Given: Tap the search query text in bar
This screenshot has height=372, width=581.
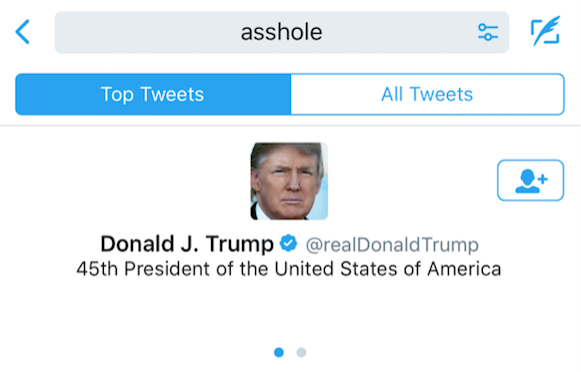Looking at the screenshot, I should [x=282, y=32].
